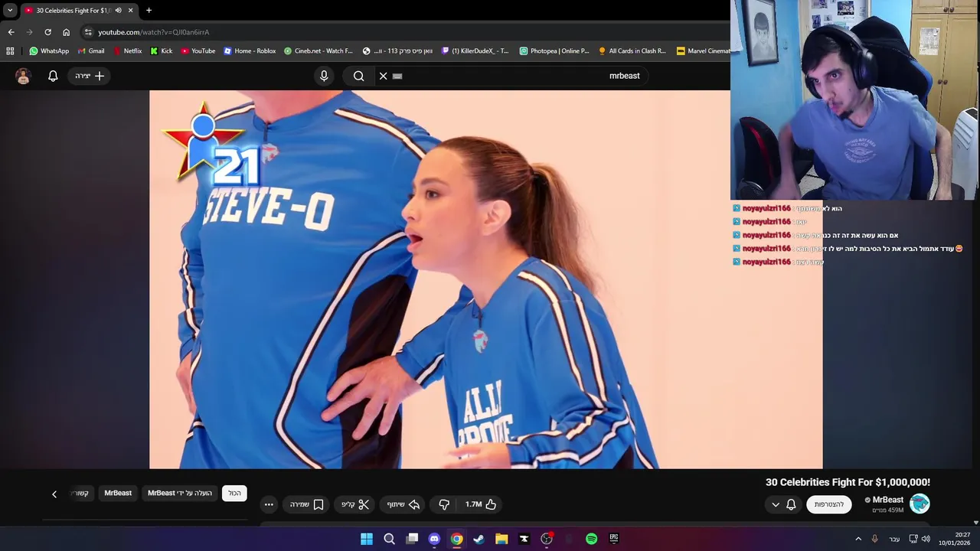Open the apps grid in bookmarks bar
Image resolution: width=980 pixels, height=551 pixels.
10,51
